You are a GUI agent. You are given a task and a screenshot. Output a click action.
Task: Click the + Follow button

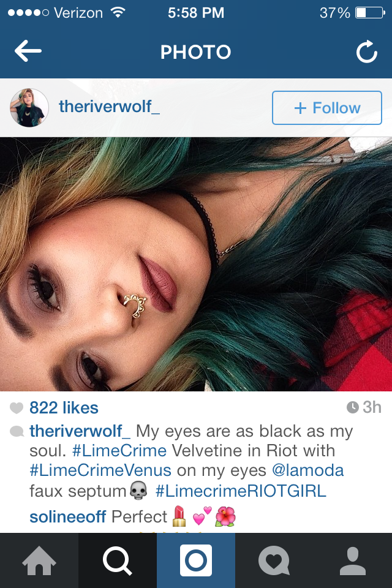point(326,108)
